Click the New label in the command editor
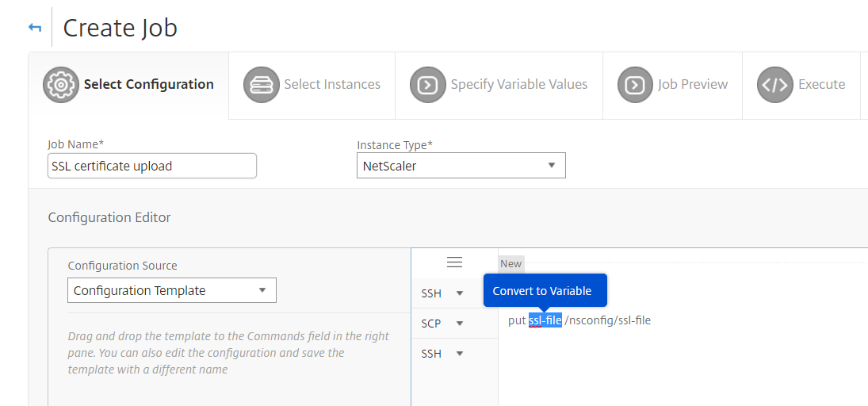The image size is (868, 406). tap(511, 263)
